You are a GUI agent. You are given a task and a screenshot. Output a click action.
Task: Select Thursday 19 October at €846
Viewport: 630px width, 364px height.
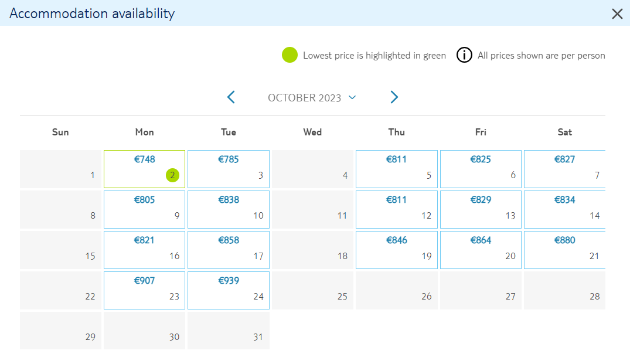click(x=397, y=250)
